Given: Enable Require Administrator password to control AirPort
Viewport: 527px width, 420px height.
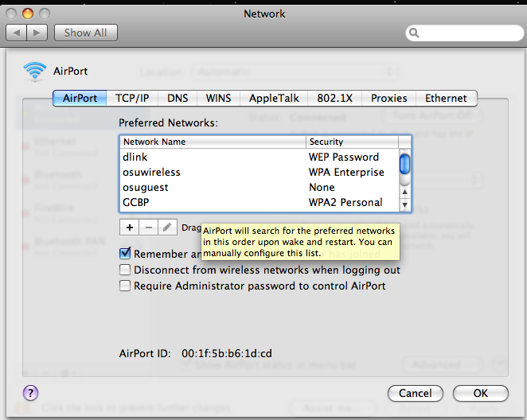Looking at the screenshot, I should (x=125, y=286).
